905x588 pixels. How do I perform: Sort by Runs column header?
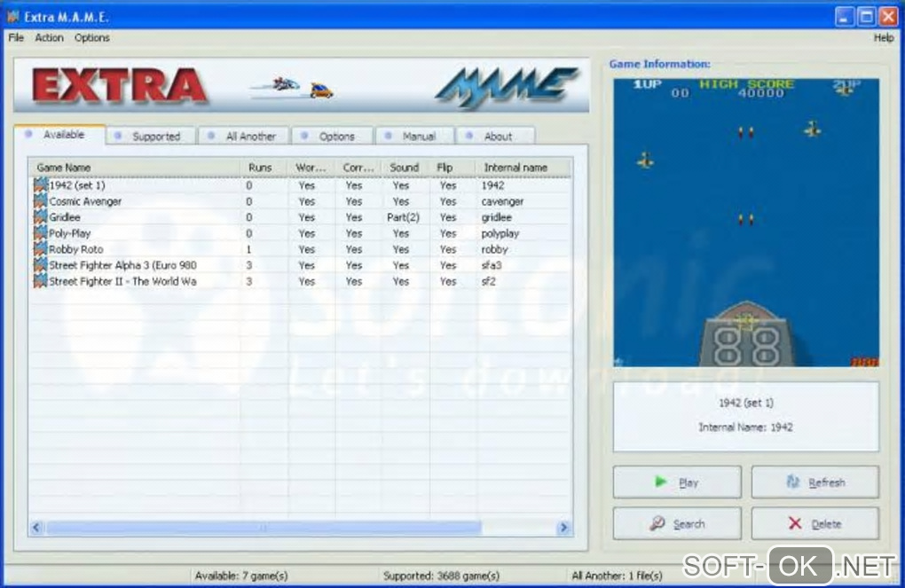[x=264, y=168]
